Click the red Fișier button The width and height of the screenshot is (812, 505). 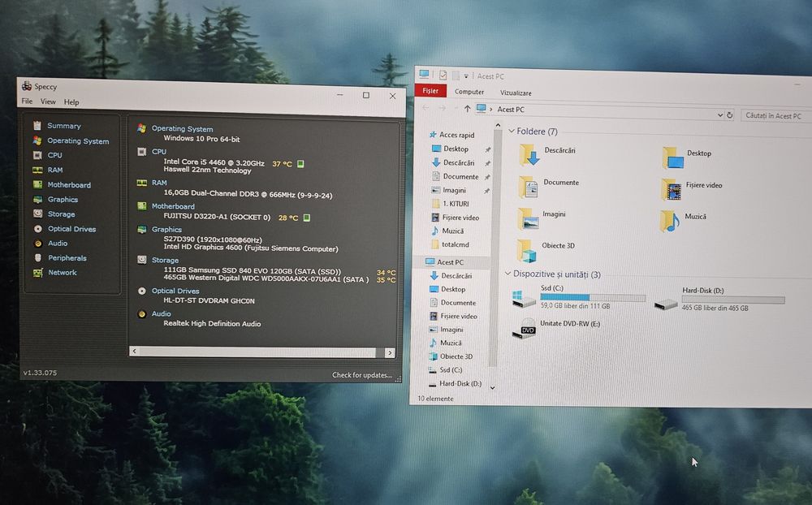(x=430, y=91)
